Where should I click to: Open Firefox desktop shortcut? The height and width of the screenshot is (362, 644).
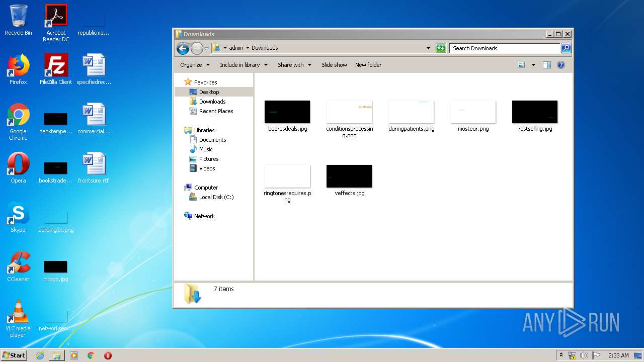point(18,69)
